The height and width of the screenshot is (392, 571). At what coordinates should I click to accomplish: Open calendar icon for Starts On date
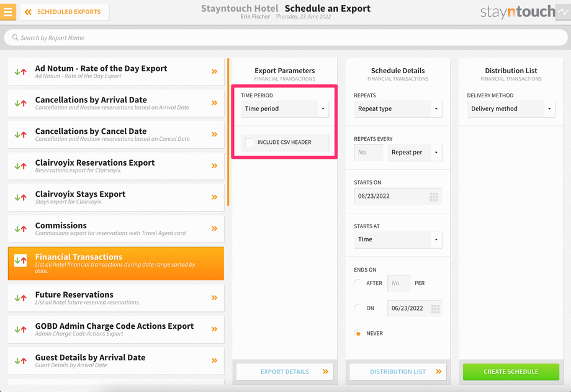coord(434,197)
